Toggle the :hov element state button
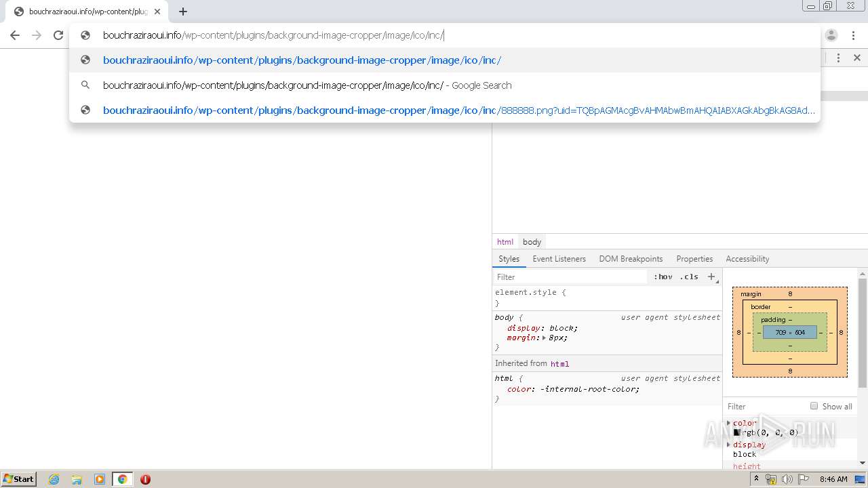This screenshot has height=488, width=868. [663, 277]
